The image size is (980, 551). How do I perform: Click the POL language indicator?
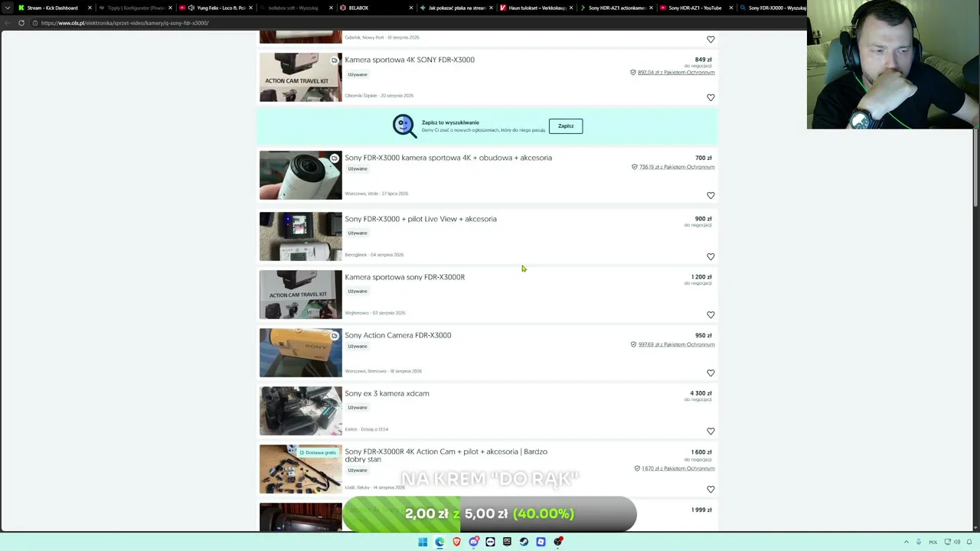coord(933,542)
